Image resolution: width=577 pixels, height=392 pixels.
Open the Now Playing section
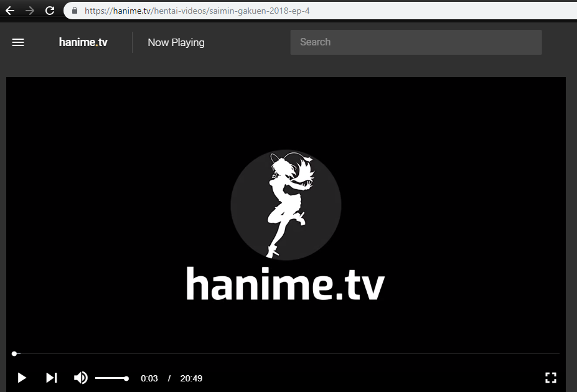click(x=176, y=43)
